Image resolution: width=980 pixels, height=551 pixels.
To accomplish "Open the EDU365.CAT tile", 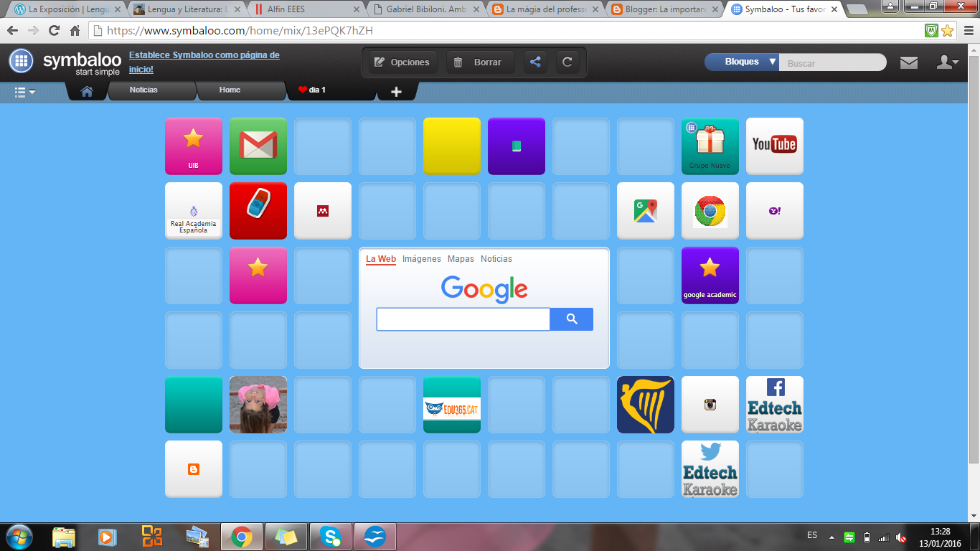I will [452, 404].
